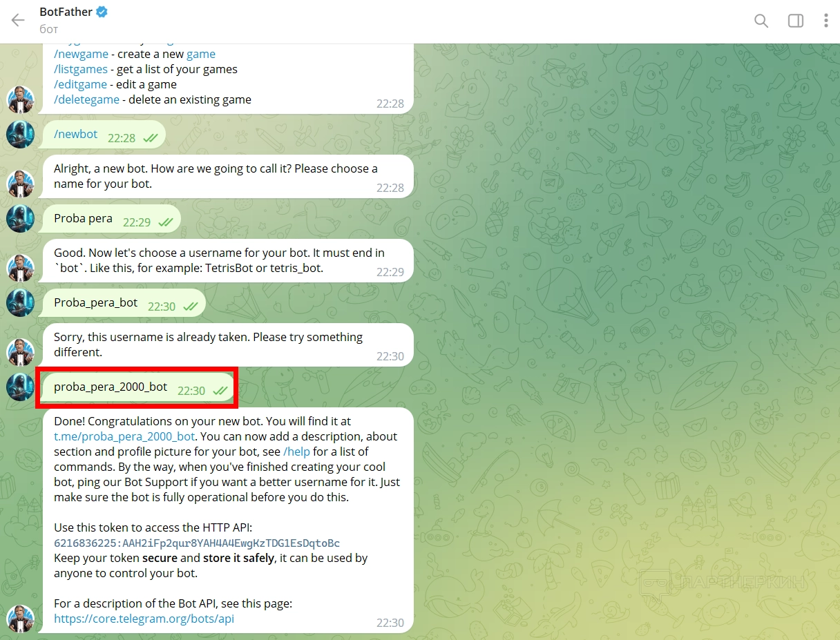Click the blue 'game' link text
This screenshot has height=640, width=840.
tap(201, 54)
